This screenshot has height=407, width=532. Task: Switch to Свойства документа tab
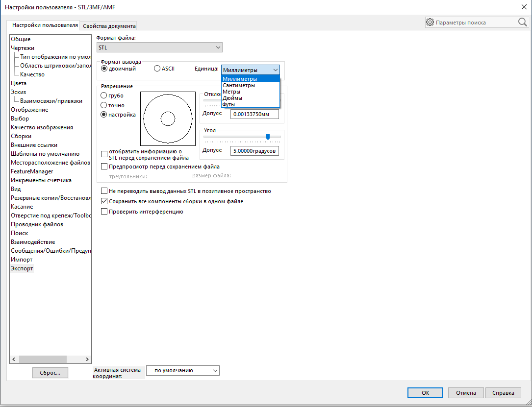[109, 26]
